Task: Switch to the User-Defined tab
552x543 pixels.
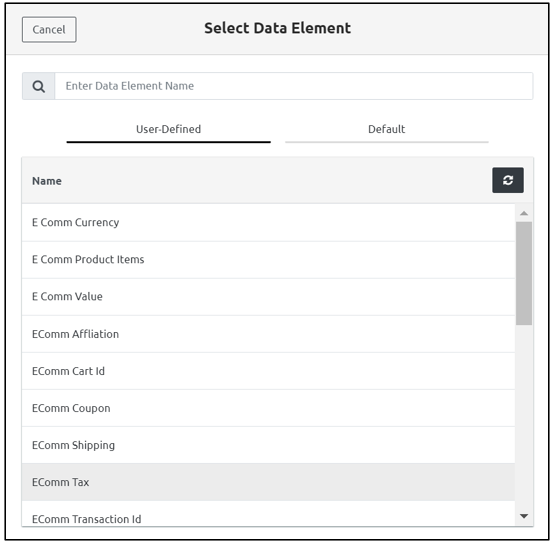Action: click(x=168, y=130)
